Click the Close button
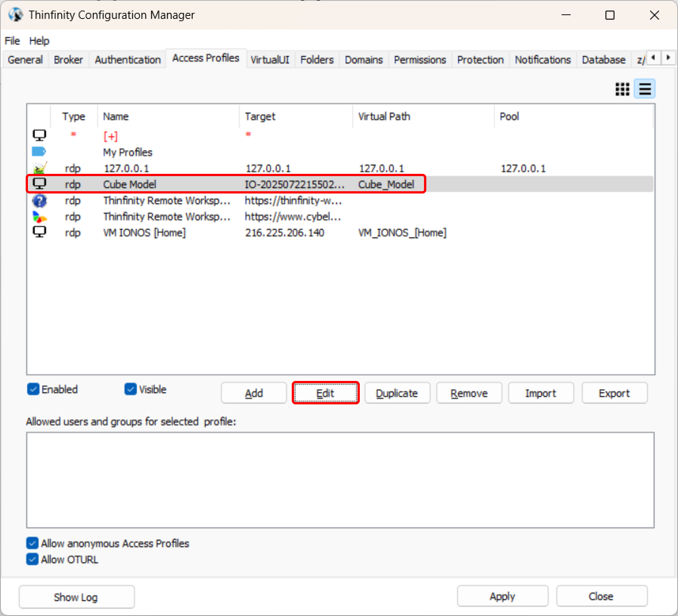This screenshot has height=616, width=678. point(601,596)
